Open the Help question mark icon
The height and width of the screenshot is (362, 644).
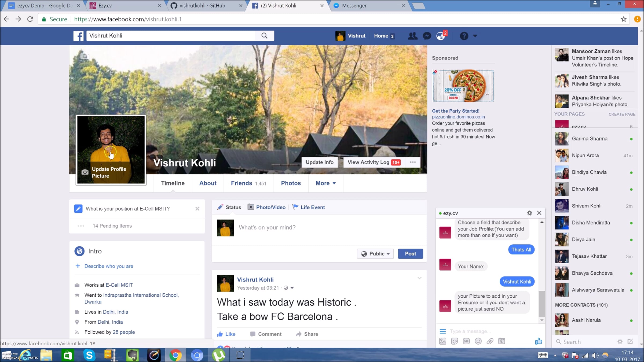point(464,36)
